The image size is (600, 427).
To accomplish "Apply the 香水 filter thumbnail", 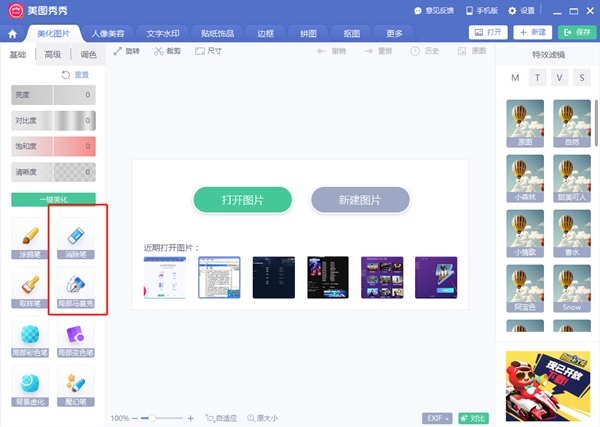I will (x=572, y=233).
